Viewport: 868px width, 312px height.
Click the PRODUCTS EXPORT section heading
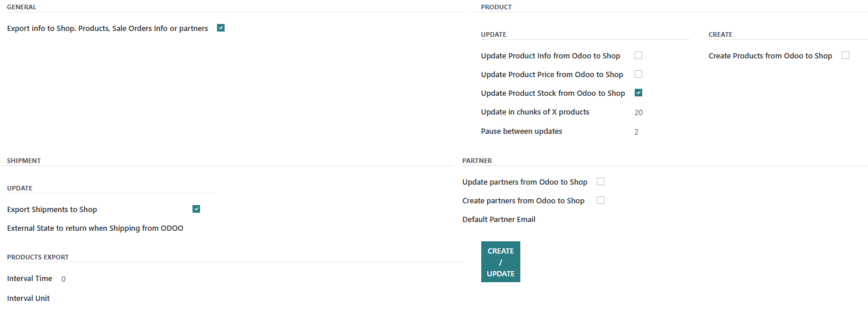(38, 257)
